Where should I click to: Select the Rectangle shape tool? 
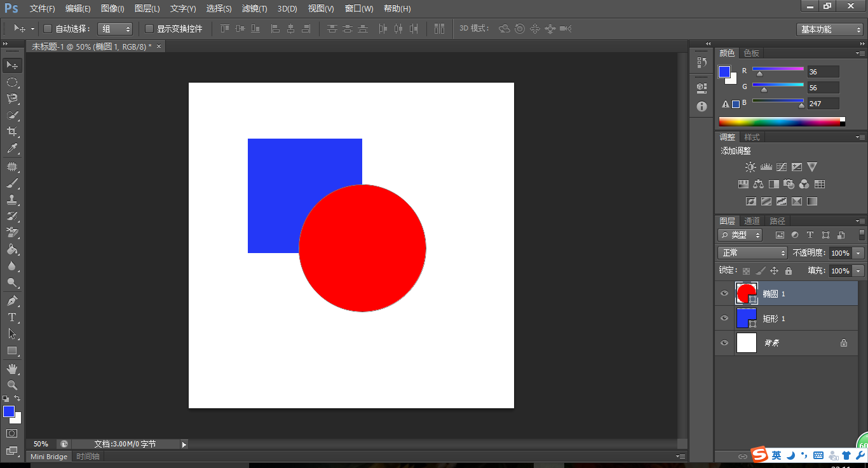point(12,350)
